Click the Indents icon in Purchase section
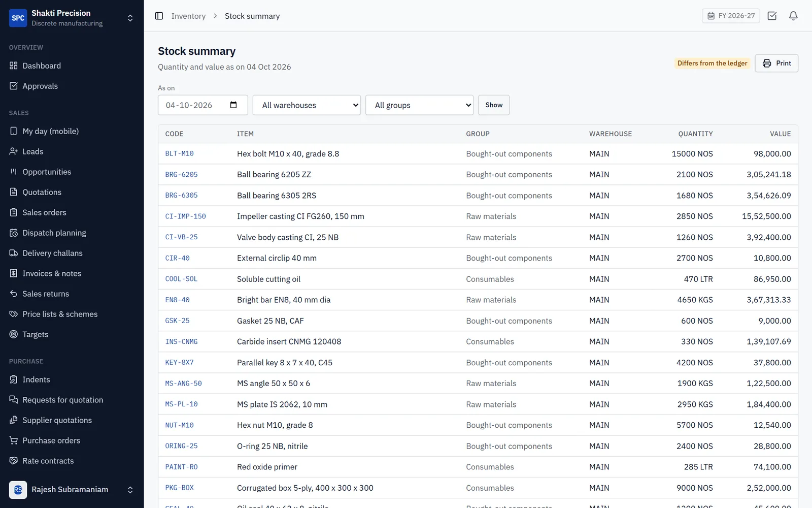 (x=14, y=379)
